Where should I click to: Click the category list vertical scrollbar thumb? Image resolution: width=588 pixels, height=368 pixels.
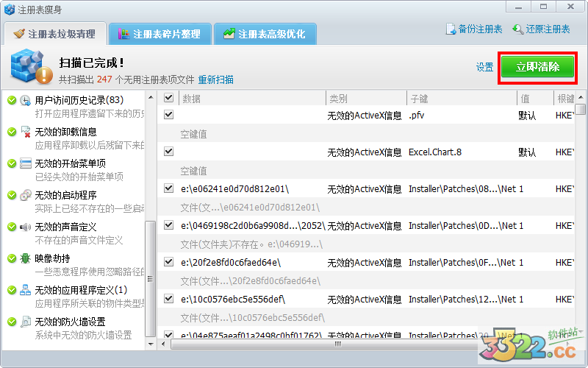pyautogui.click(x=150, y=279)
